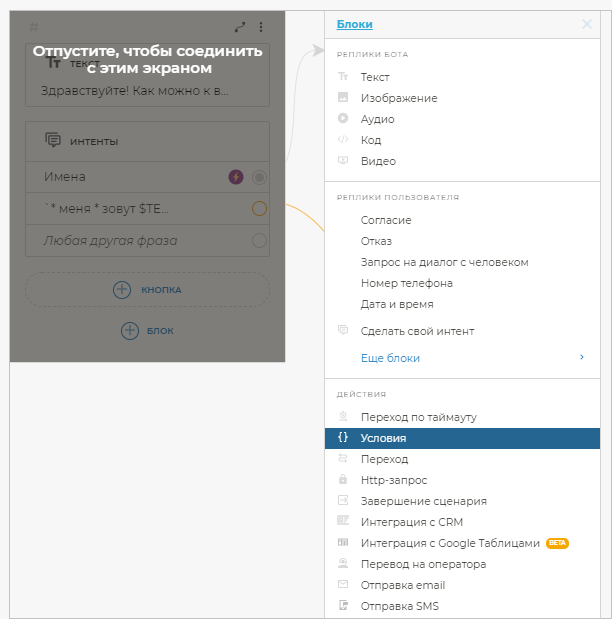The width and height of the screenshot is (612, 619).
Task: Expand the Еще блоки submenu
Action: [x=581, y=357]
